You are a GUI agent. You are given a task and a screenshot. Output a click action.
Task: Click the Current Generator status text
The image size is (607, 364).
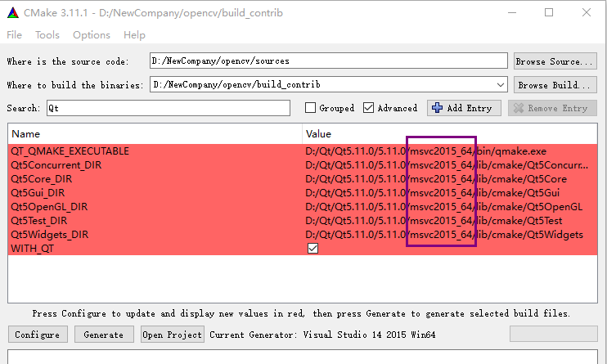pyautogui.click(x=322, y=335)
